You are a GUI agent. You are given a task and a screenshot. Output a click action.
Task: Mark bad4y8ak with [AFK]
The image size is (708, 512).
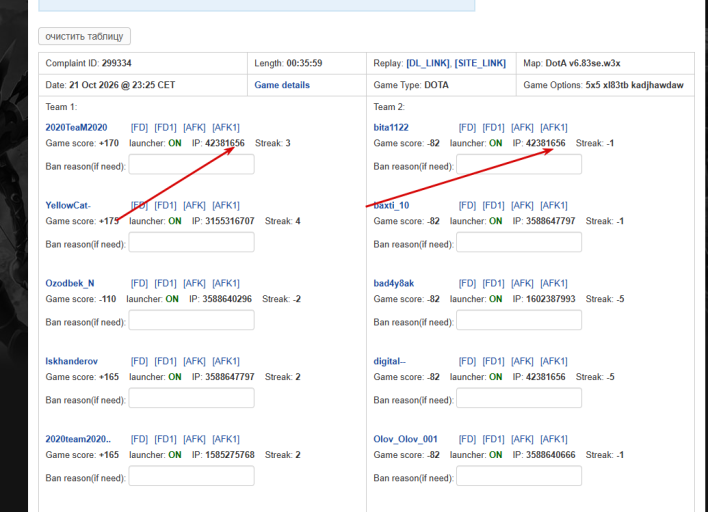(x=522, y=283)
